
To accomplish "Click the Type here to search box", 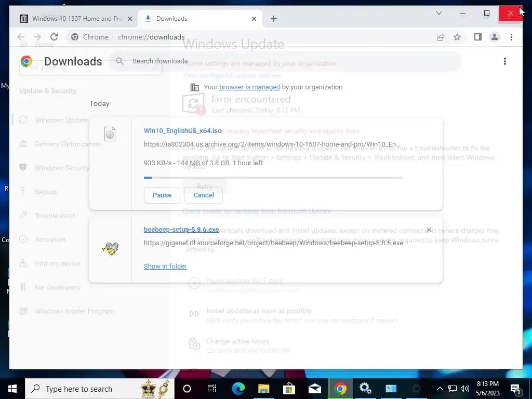I will 100,389.
